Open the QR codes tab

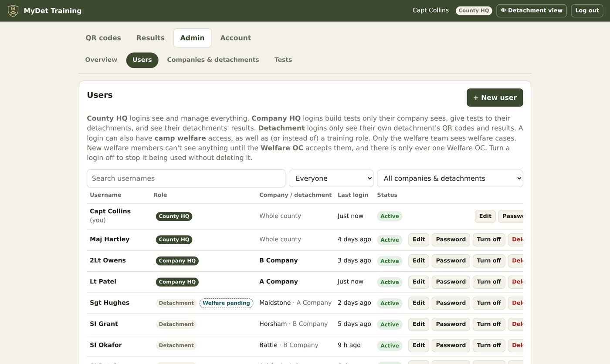(103, 38)
